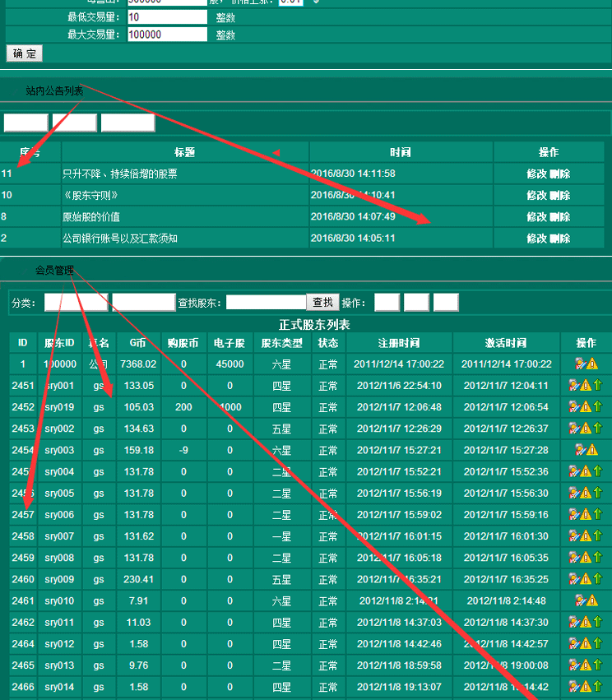The width and height of the screenshot is (612, 700).
Task: Edit member sry001 via pencil-user icon
Action: click(x=574, y=385)
